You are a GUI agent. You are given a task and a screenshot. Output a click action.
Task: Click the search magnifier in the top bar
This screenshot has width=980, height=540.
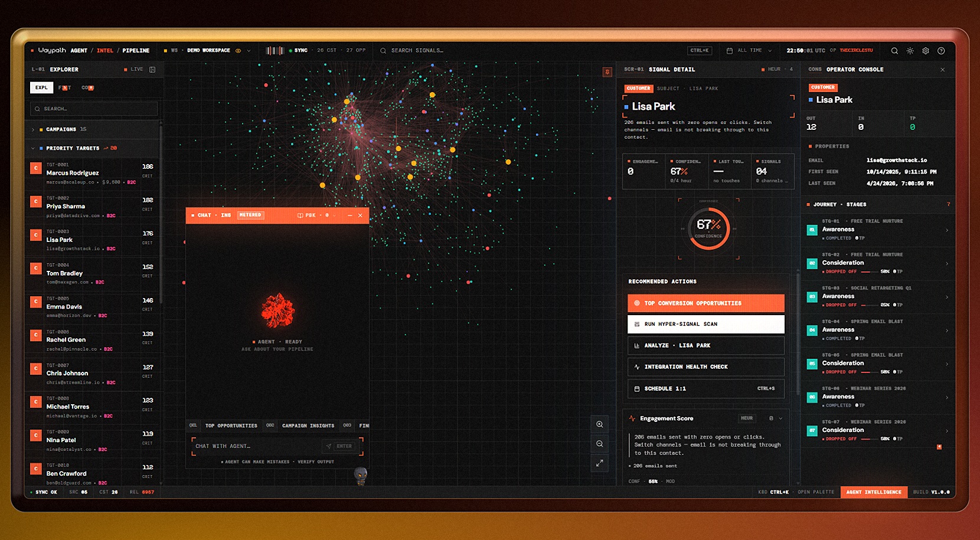pyautogui.click(x=894, y=51)
